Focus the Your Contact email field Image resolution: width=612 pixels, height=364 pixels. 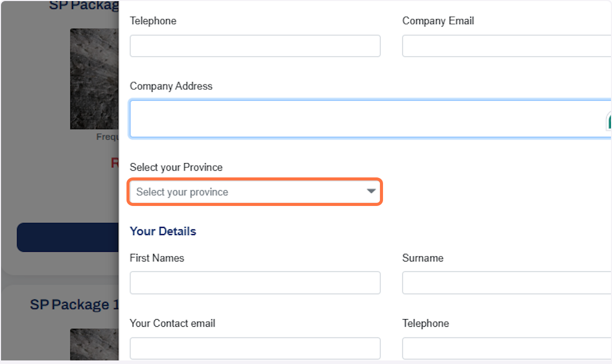pos(255,348)
